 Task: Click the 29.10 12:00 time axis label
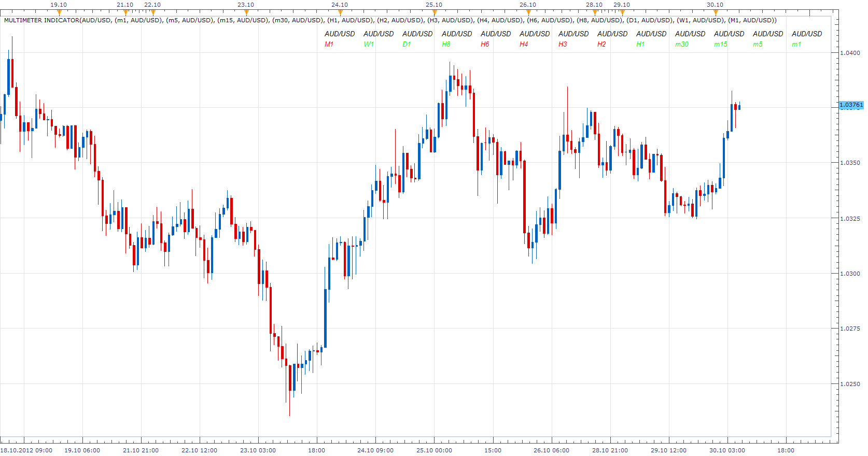point(669,450)
